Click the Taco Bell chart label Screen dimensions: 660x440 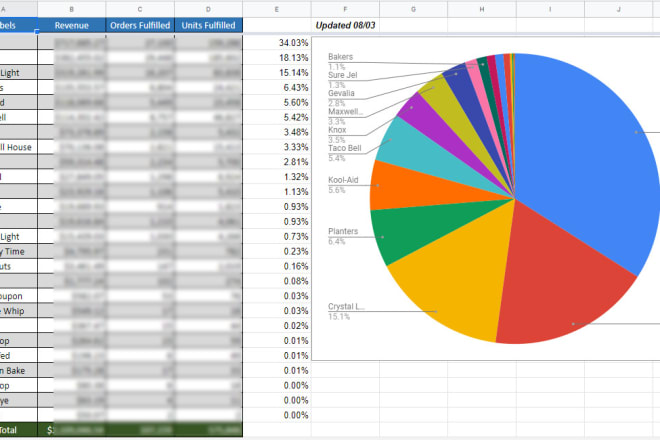[345, 148]
